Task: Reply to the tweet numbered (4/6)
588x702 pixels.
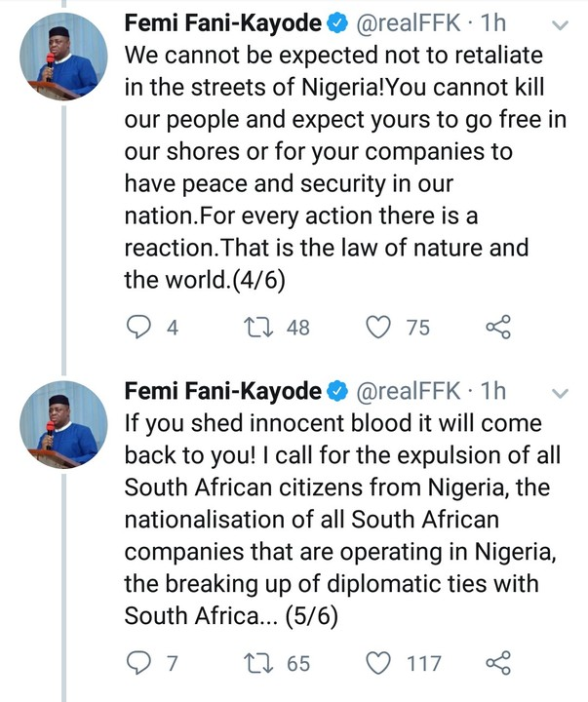Action: (x=141, y=328)
